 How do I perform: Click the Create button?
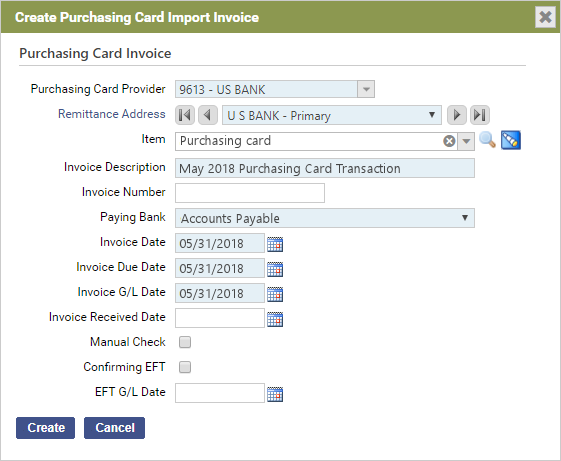click(x=45, y=428)
